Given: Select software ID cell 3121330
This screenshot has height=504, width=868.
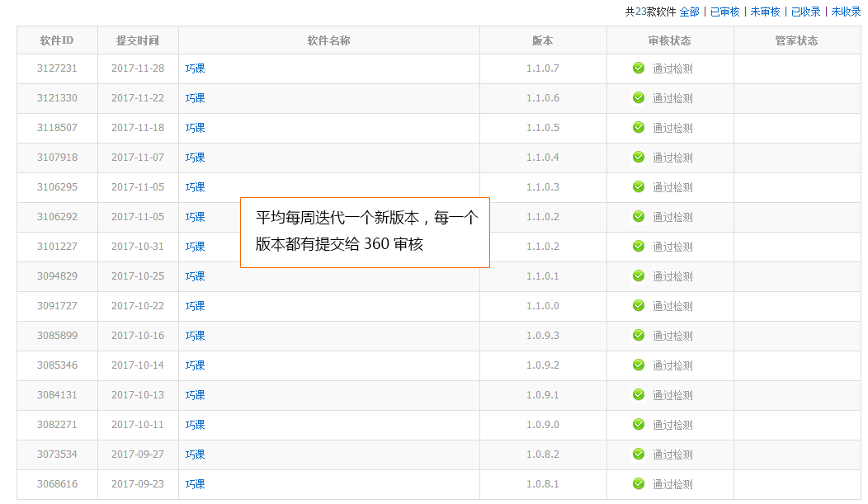Looking at the screenshot, I should (x=57, y=98).
